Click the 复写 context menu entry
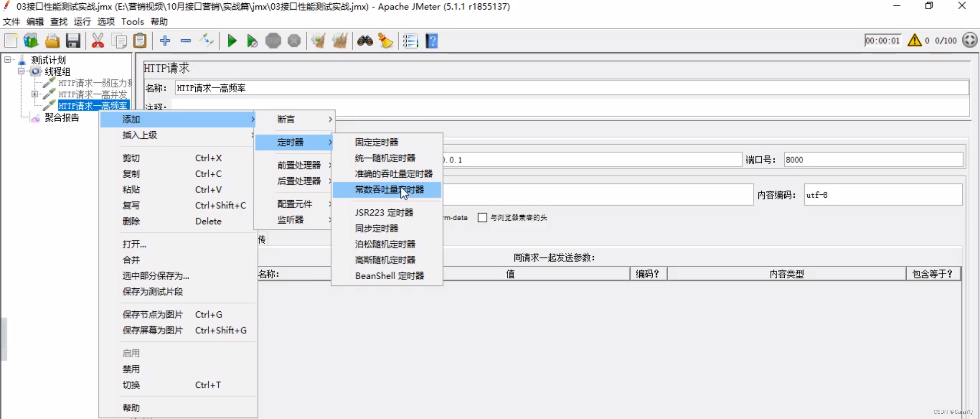 pyautogui.click(x=178, y=205)
